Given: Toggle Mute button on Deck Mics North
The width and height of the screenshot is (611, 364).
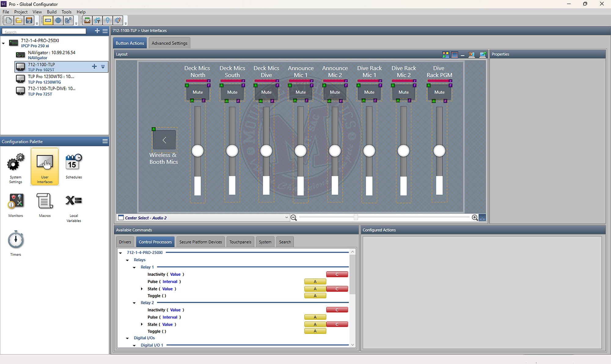Looking at the screenshot, I should coord(197,92).
